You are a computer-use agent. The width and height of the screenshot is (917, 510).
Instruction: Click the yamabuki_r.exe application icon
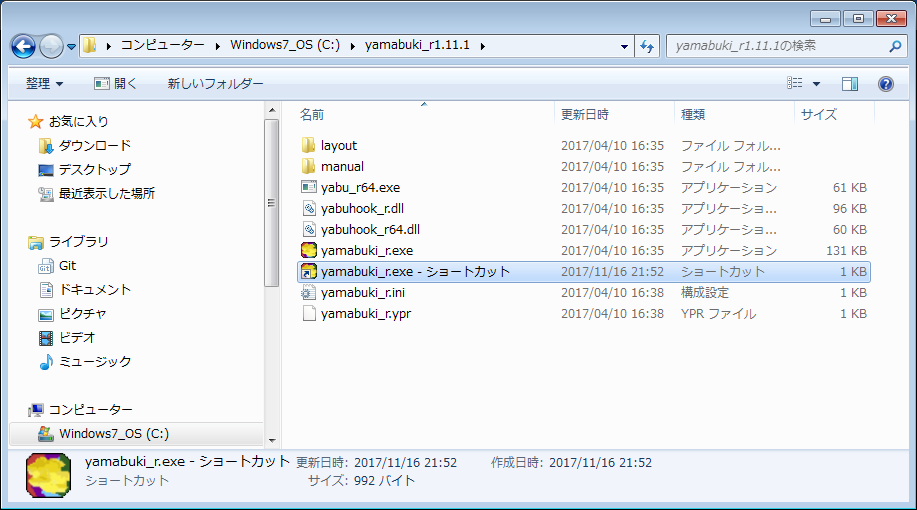[x=309, y=251]
